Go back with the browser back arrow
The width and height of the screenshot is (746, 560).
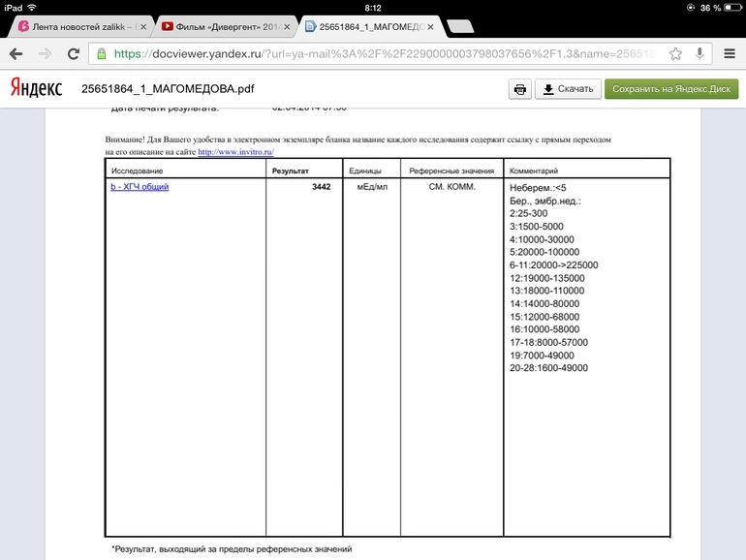pos(16,53)
